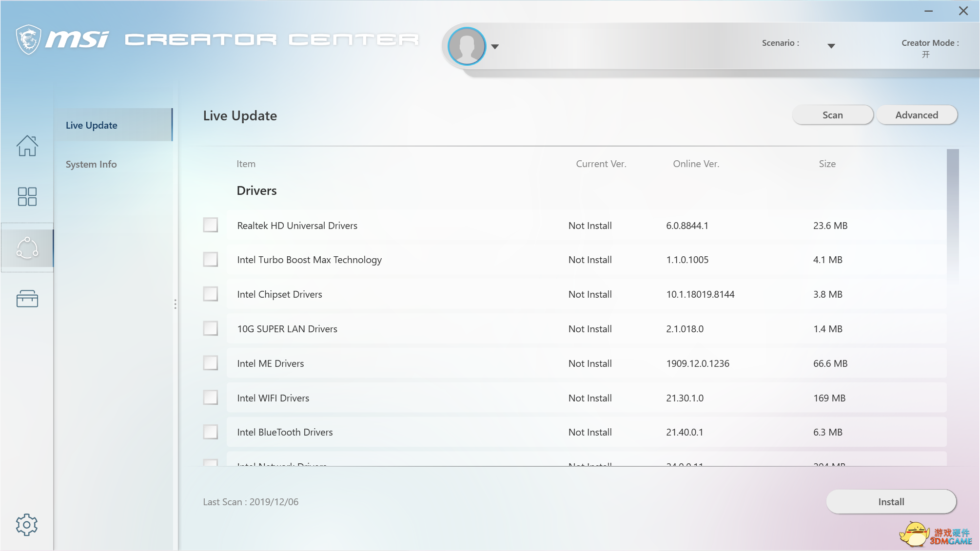
Task: Click the driver list vertical scrollbar
Action: pos(953,214)
